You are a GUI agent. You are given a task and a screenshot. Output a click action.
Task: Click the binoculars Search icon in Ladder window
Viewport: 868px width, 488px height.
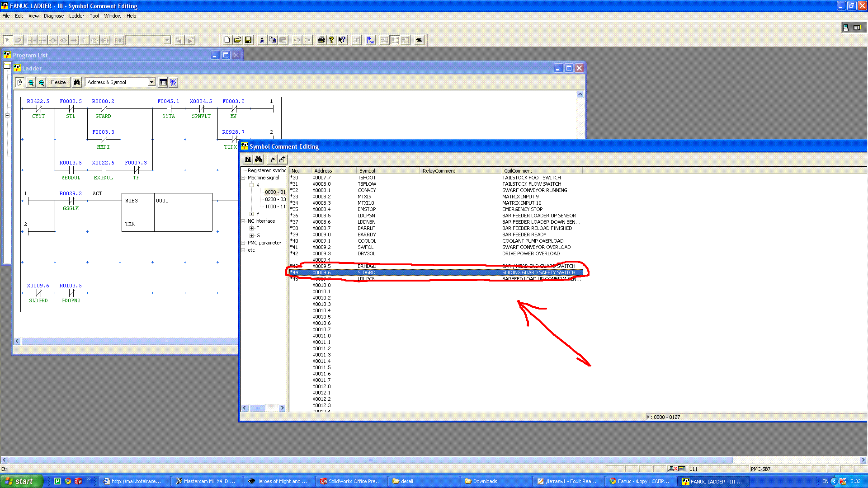pos(77,82)
